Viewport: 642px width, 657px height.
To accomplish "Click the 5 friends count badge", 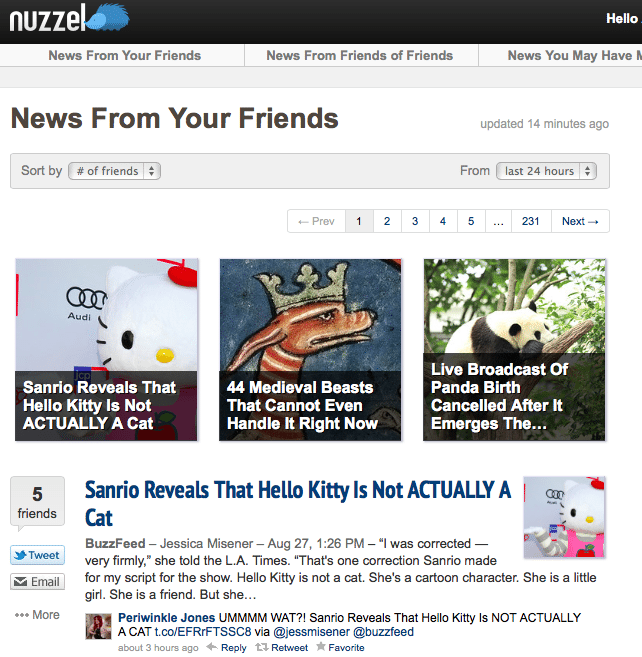I will [37, 501].
